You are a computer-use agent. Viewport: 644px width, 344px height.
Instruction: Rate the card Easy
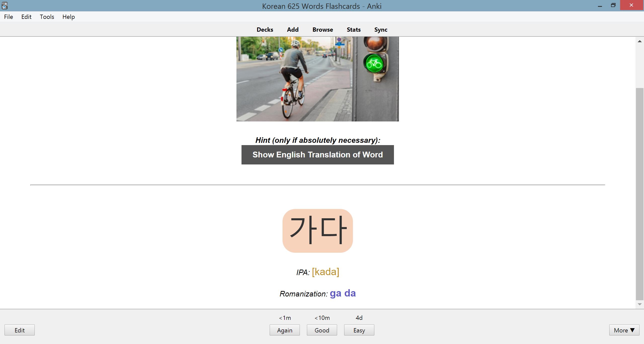359,330
